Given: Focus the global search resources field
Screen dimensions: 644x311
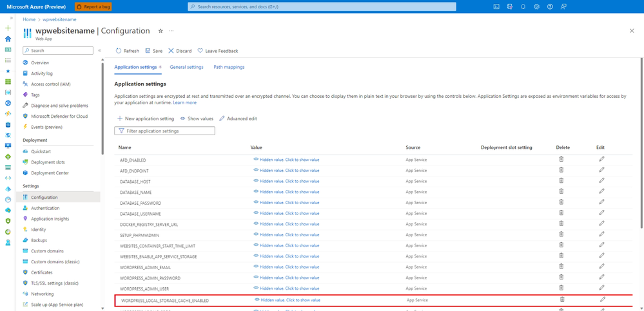Looking at the screenshot, I should [322, 6].
